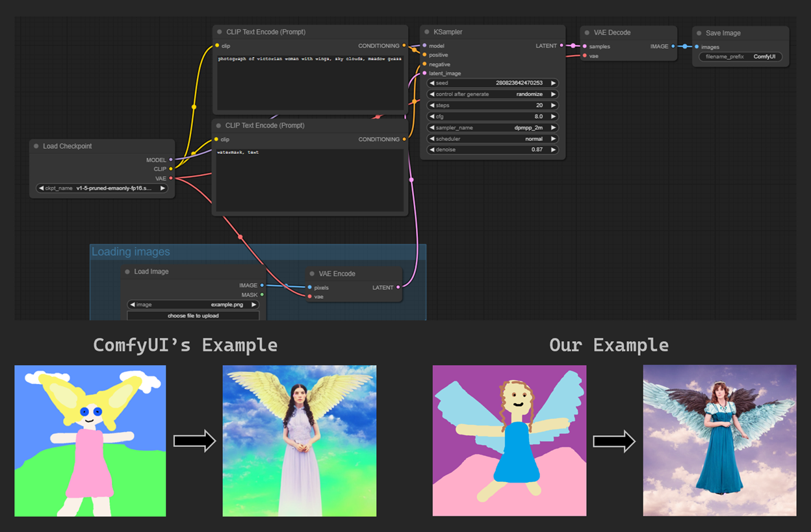Click the CONDITIONING output of the positive prompt node
Screen dimensions: 811x532
404,45
